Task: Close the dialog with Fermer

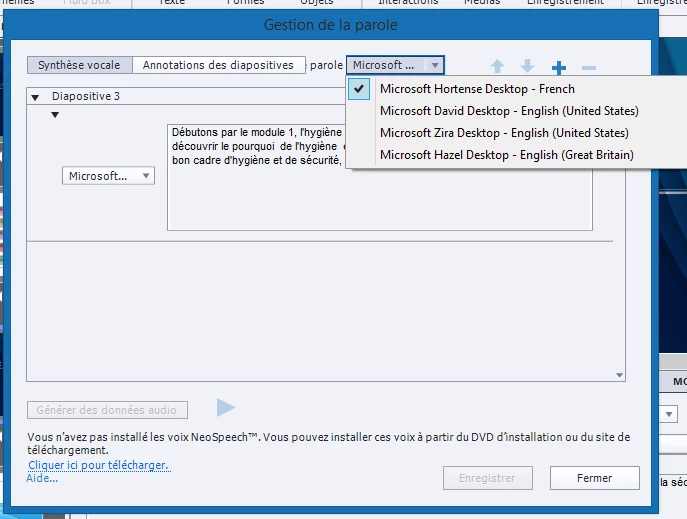Action: pos(595,478)
